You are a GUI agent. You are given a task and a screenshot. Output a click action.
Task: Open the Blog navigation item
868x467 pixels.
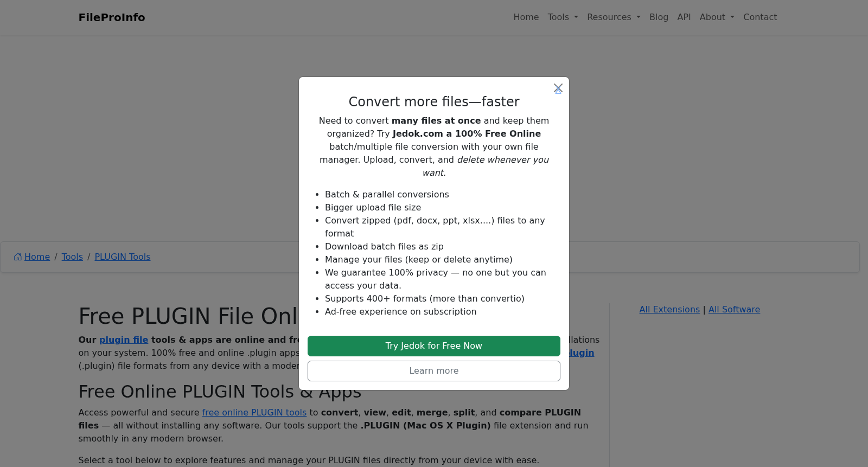(659, 17)
